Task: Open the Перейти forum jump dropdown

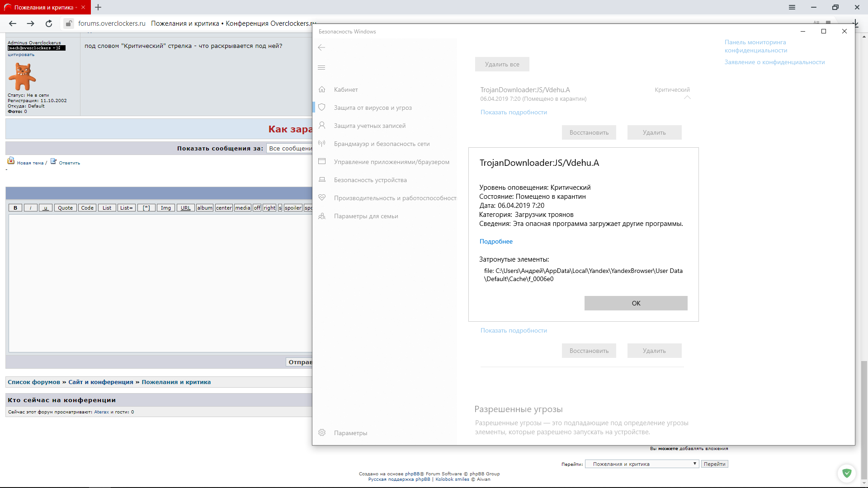Action: [x=642, y=464]
